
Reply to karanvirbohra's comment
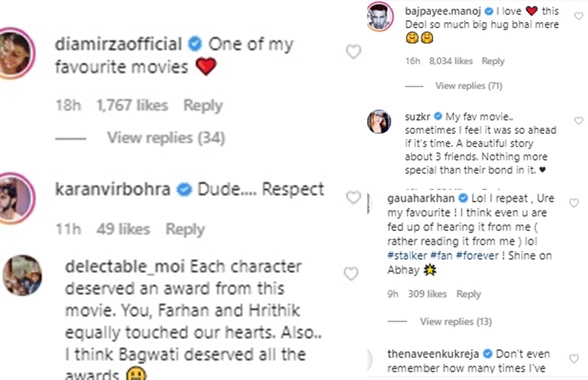click(x=185, y=229)
